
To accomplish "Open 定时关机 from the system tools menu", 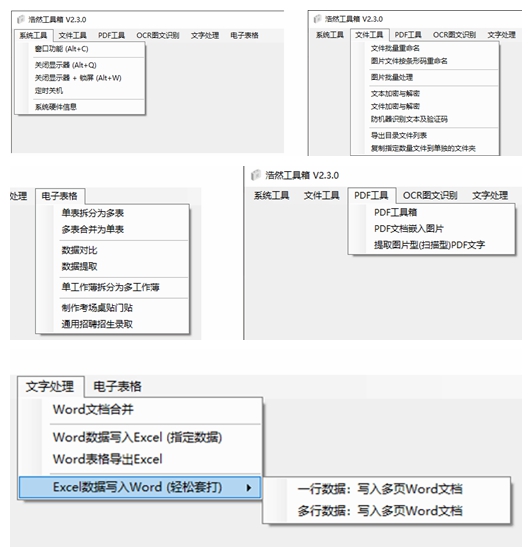I will click(x=49, y=91).
